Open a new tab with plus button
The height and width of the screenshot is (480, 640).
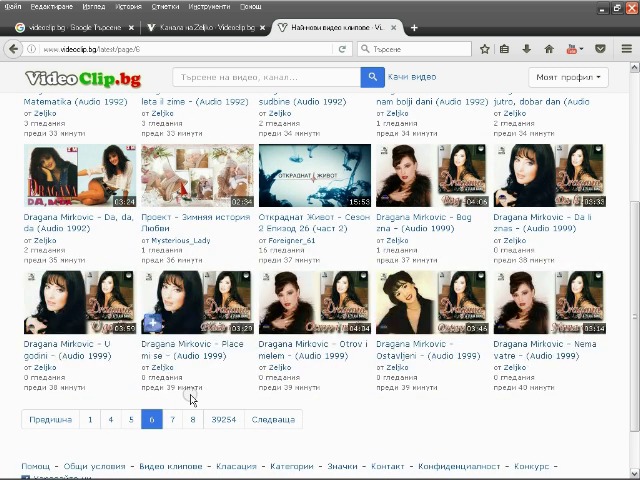tap(414, 27)
